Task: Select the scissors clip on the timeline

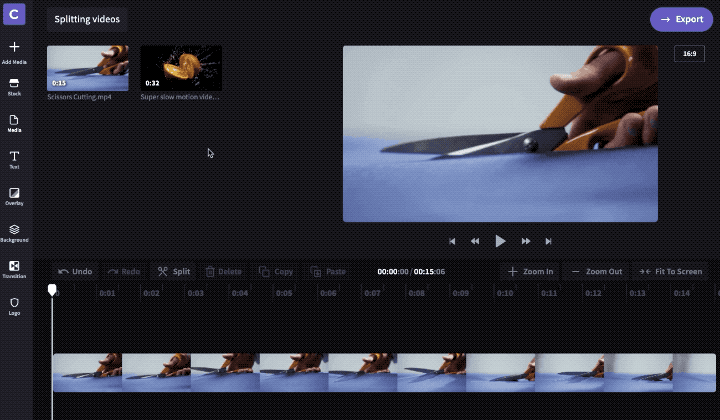Action: 384,373
